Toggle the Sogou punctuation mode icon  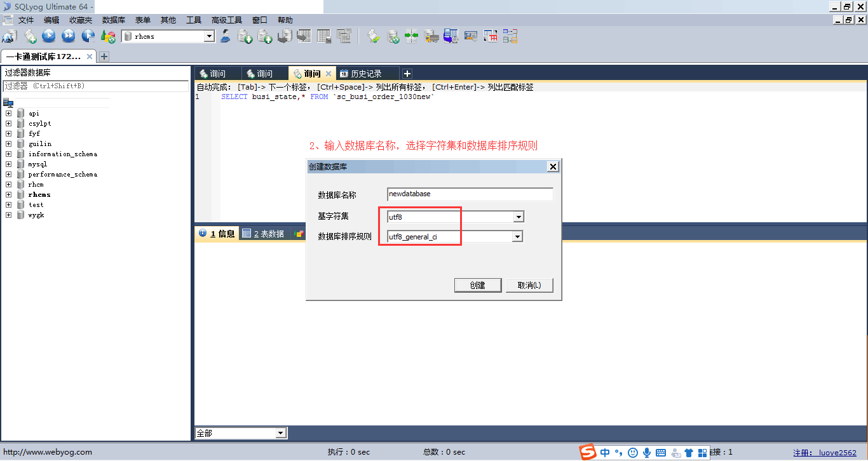[x=618, y=453]
